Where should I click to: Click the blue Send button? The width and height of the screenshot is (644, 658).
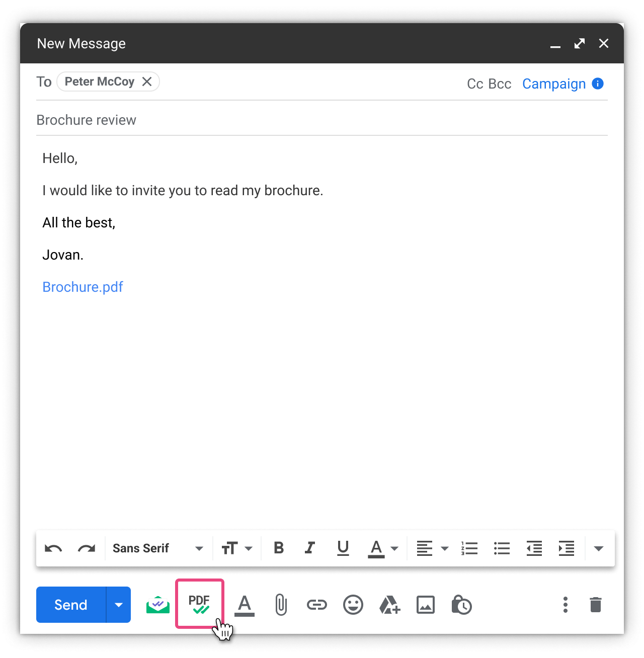71,605
